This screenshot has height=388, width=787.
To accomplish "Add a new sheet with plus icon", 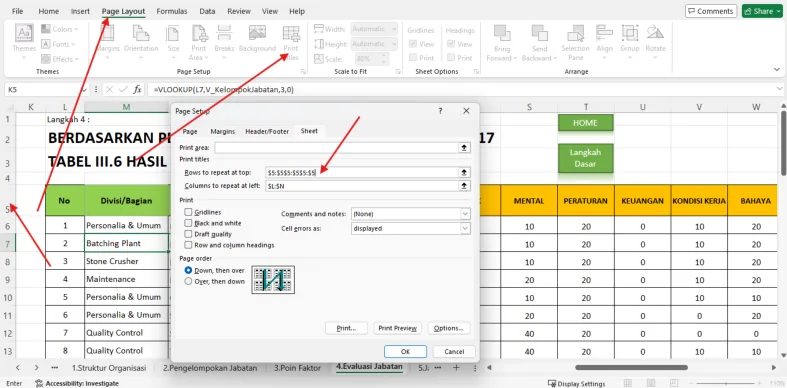I will pos(456,368).
